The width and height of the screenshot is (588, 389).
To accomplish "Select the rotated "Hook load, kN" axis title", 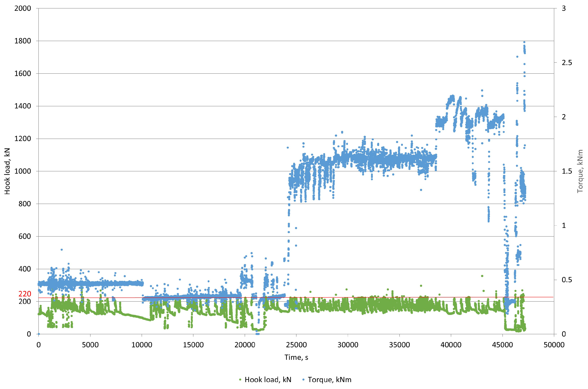I will click(x=7, y=171).
